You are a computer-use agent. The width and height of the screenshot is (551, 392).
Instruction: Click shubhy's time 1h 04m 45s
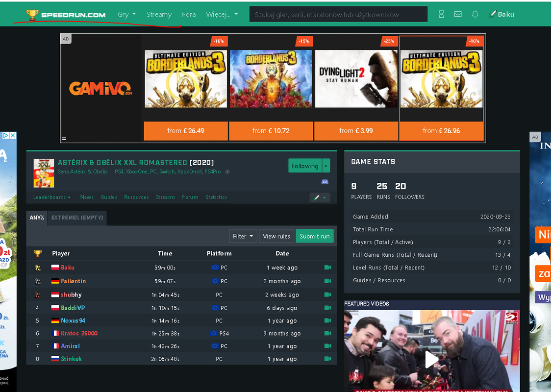[165, 294]
